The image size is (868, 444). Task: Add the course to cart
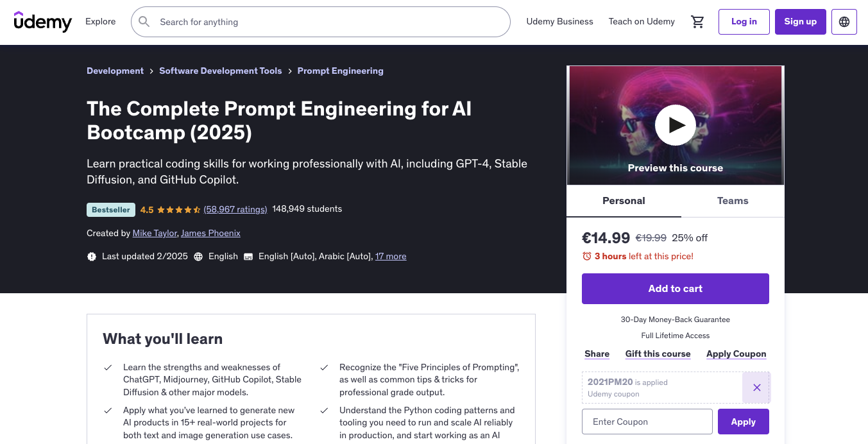tap(675, 289)
